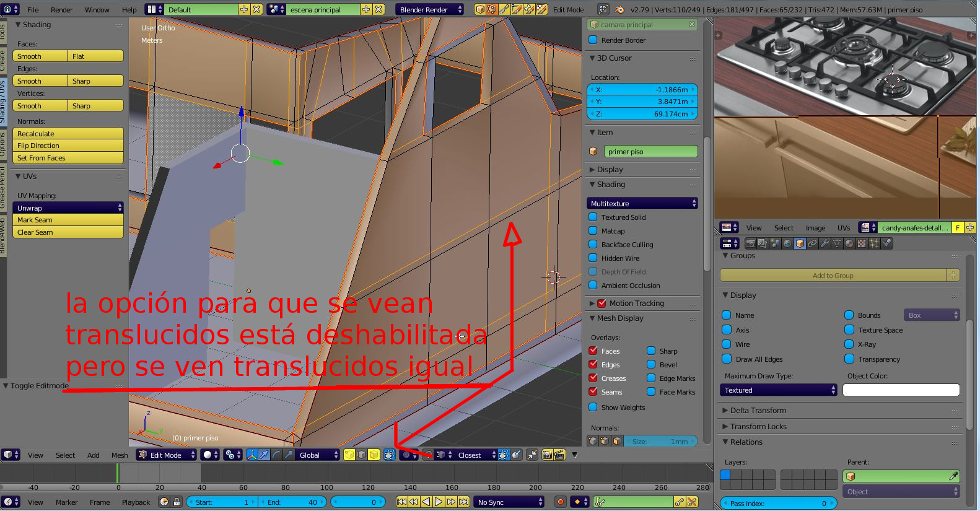
Task: Select face select mode in 3D view header
Action: click(374, 455)
